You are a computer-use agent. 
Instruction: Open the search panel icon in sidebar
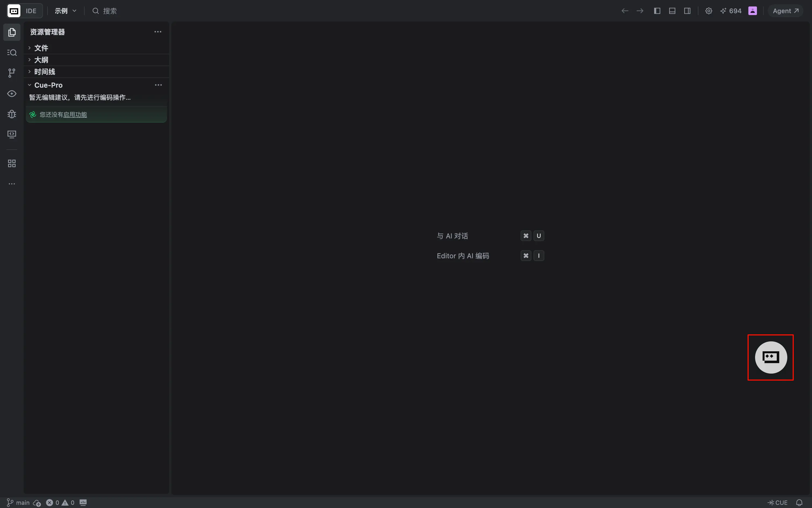tap(12, 52)
